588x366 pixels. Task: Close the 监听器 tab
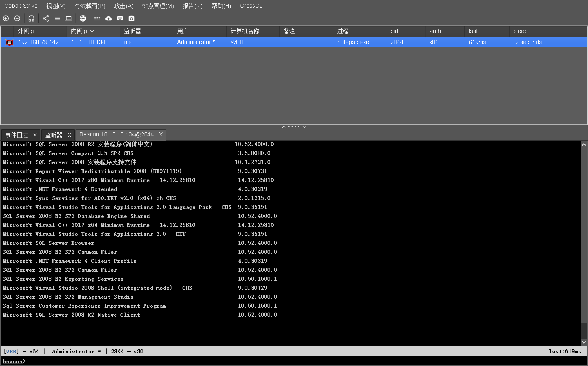coord(69,135)
